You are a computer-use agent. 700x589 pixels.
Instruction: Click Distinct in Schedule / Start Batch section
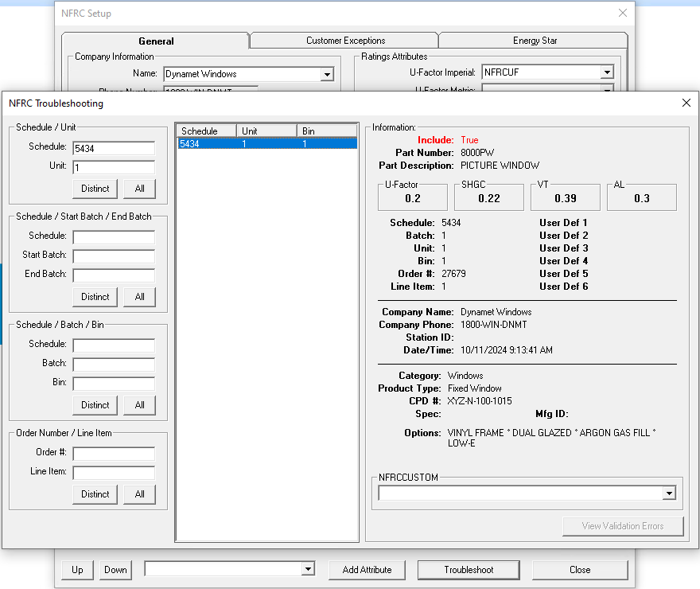95,297
